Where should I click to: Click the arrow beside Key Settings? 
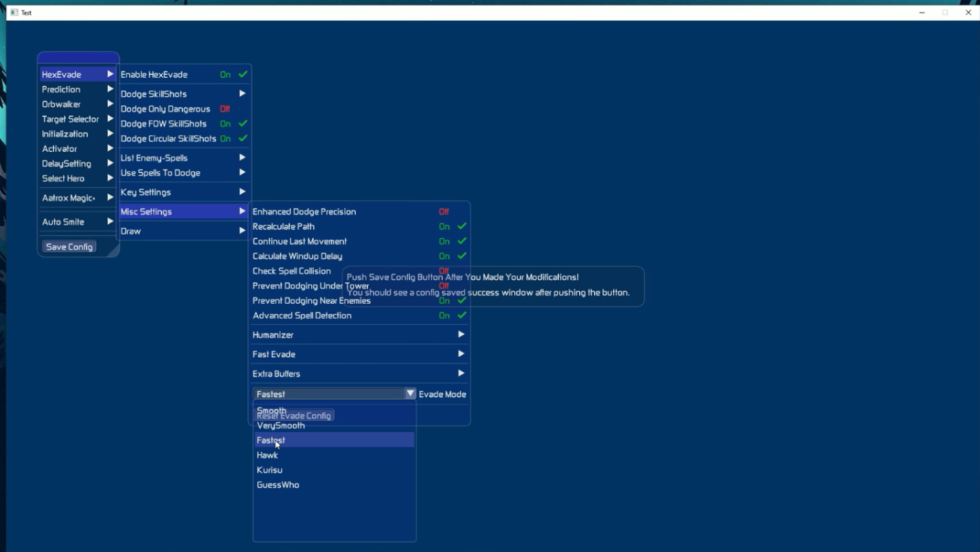click(x=242, y=192)
